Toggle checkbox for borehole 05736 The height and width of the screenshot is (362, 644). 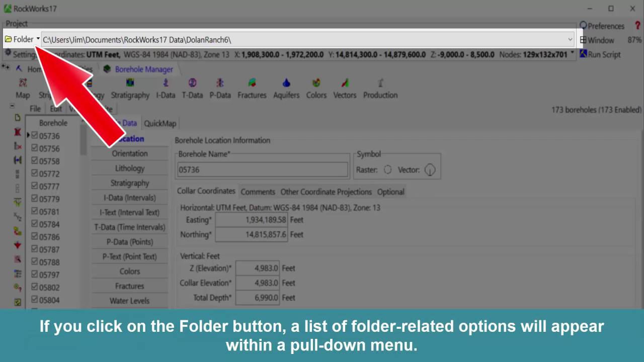pyautogui.click(x=35, y=135)
